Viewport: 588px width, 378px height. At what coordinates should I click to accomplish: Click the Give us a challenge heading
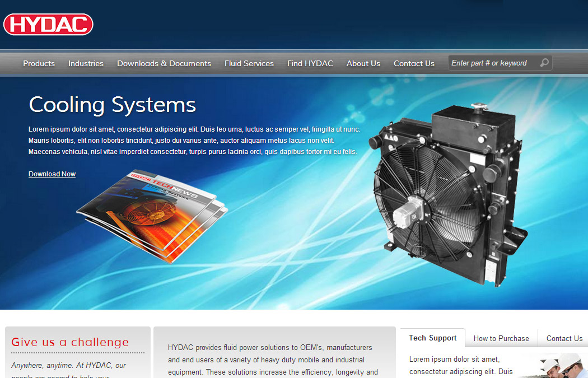click(70, 342)
